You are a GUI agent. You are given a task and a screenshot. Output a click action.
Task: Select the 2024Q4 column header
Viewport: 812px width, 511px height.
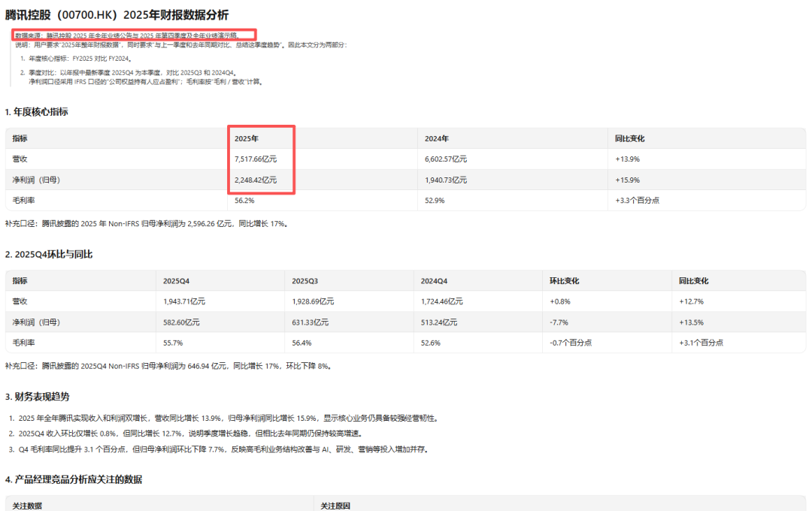point(434,280)
